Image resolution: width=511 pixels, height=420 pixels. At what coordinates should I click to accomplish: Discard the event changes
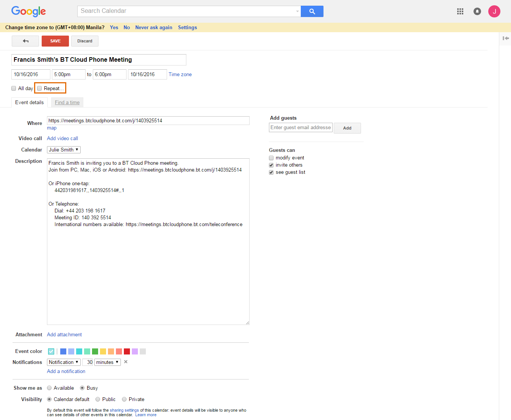click(85, 41)
